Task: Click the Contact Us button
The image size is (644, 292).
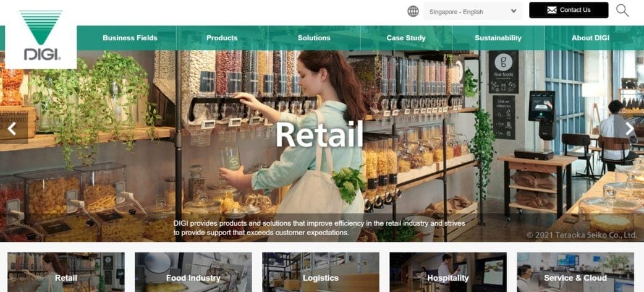Action: (569, 11)
